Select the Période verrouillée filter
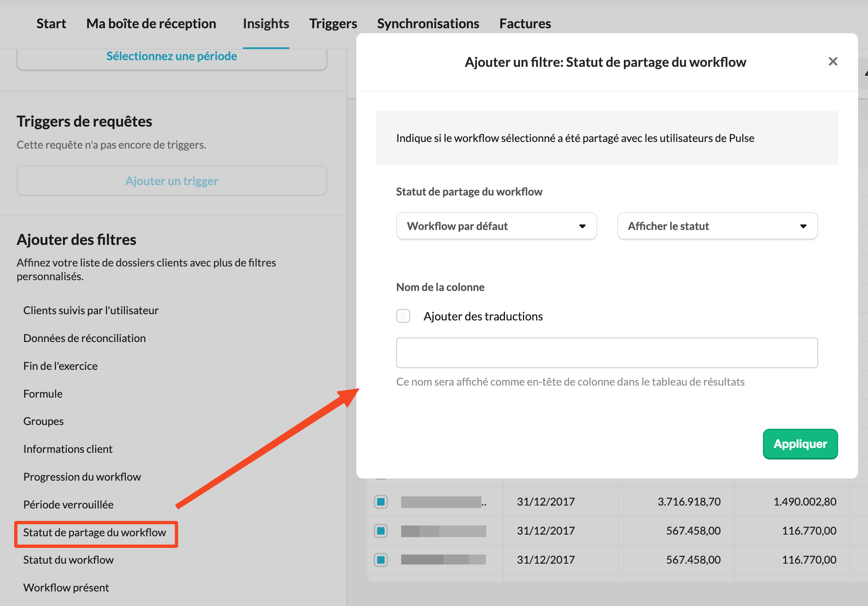This screenshot has height=606, width=868. click(69, 505)
